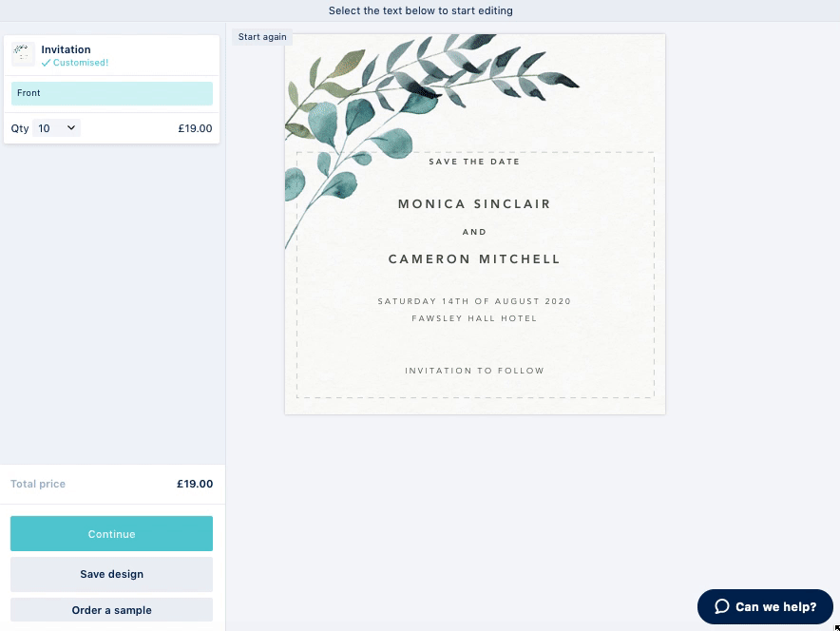Open the Qty 10 dropdown
This screenshot has width=840, height=631.
coord(56,128)
